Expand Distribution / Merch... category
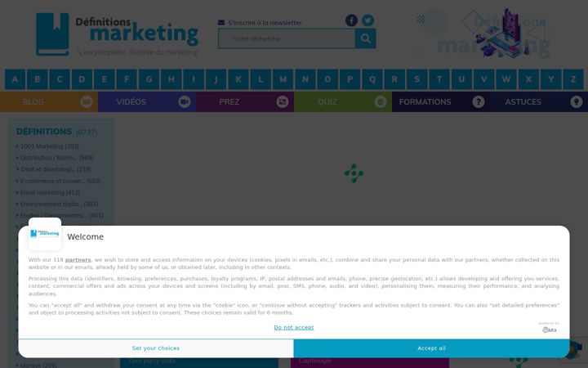The height and width of the screenshot is (368, 588). tap(55, 158)
